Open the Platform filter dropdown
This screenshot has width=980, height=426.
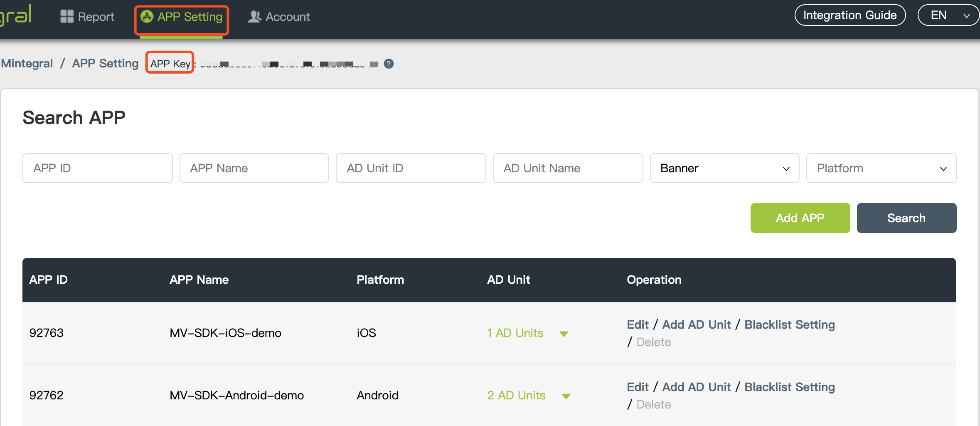tap(881, 168)
